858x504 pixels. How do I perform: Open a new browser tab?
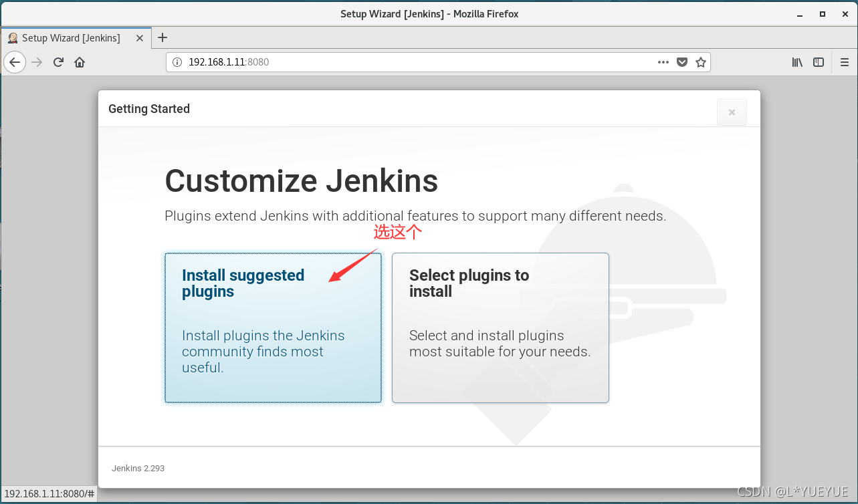click(x=163, y=37)
